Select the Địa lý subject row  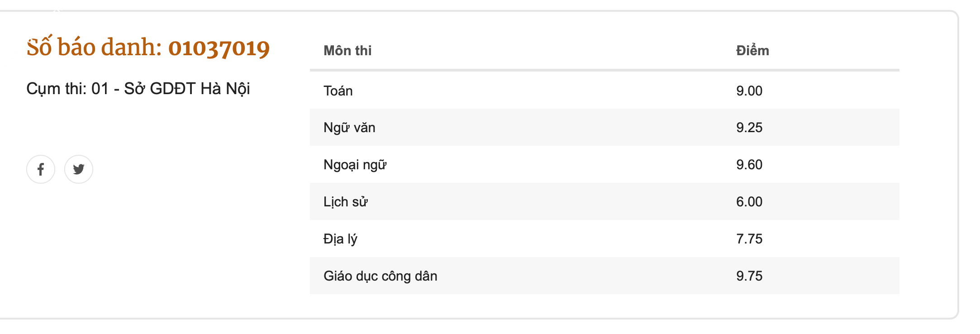(604, 239)
